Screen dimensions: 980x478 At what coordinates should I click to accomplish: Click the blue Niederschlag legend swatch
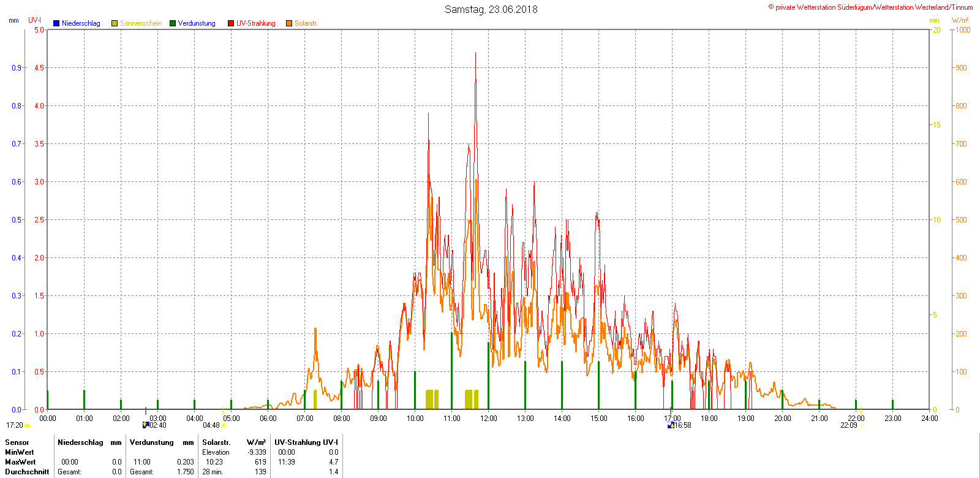click(56, 23)
